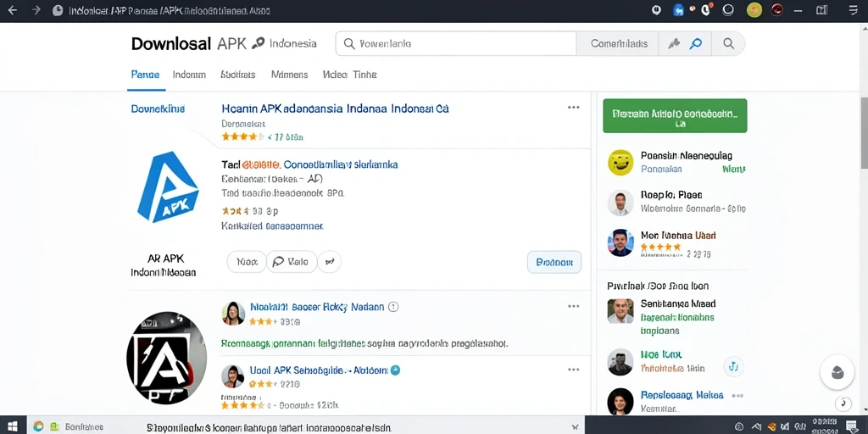
Task: Open the Conoedlamliaa slerlamka link
Action: pyautogui.click(x=341, y=164)
